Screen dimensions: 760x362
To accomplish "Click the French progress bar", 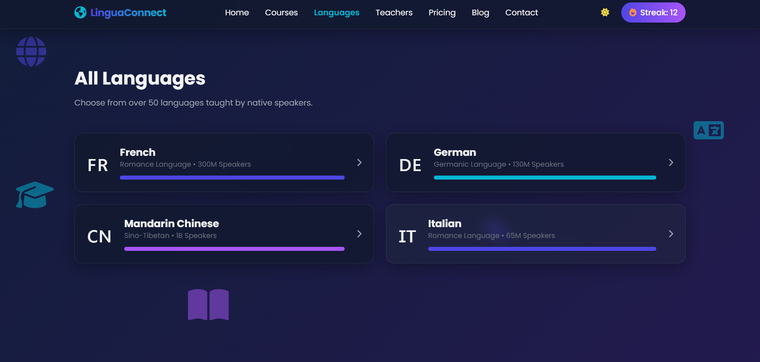I will pyautogui.click(x=232, y=178).
